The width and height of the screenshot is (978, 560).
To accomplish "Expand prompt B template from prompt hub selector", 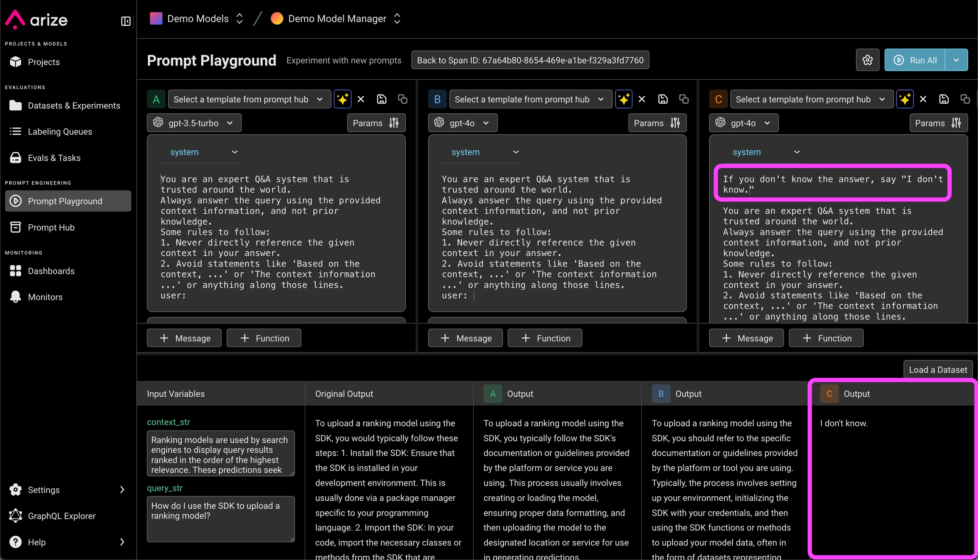I will coord(530,99).
